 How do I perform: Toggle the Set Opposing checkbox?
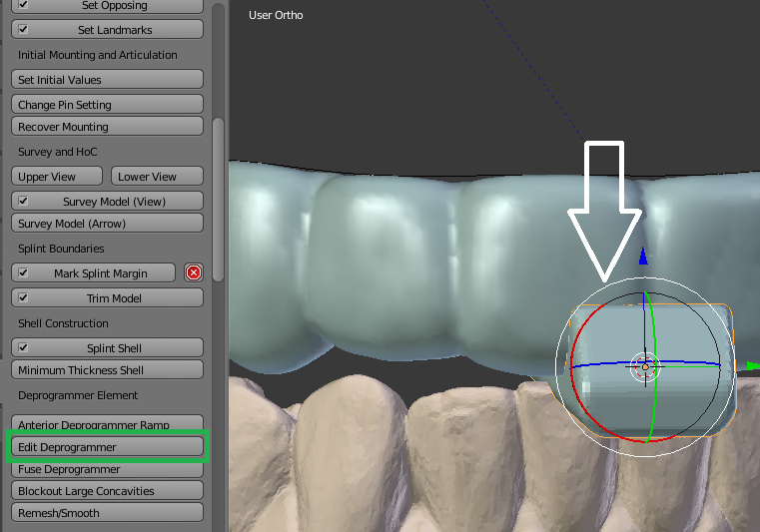pyautogui.click(x=23, y=5)
